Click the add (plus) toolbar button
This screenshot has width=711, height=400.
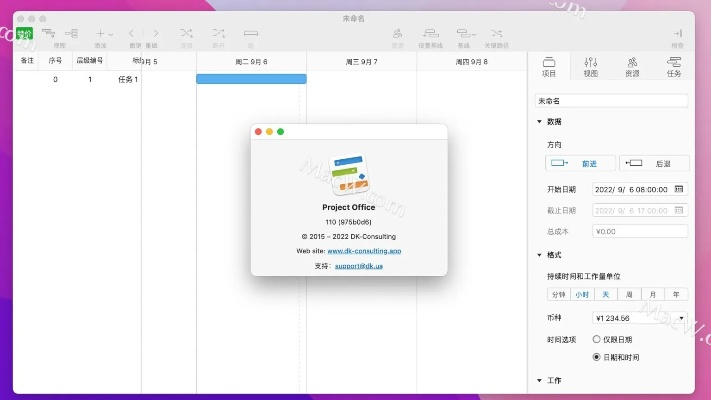99,33
